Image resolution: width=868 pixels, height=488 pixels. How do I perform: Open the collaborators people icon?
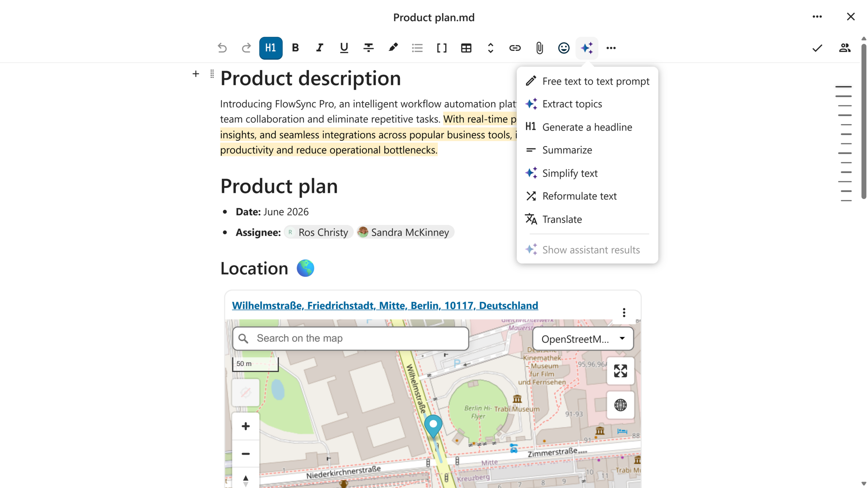pos(845,48)
